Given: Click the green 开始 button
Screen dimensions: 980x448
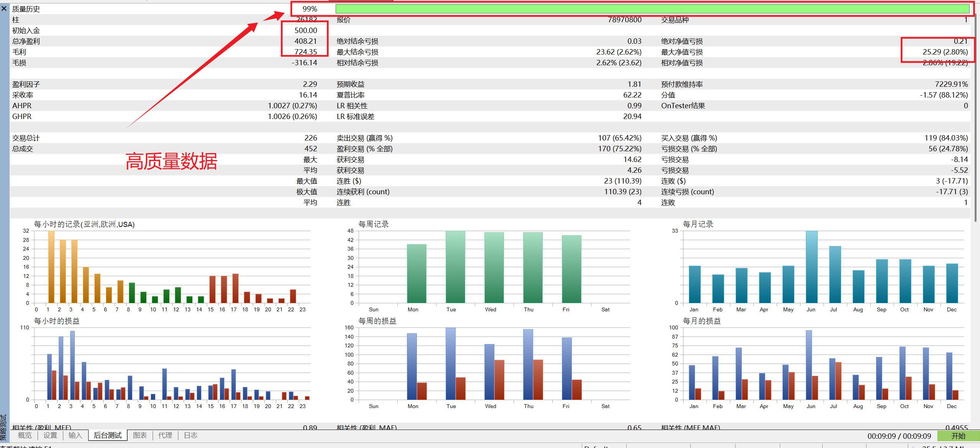Looking at the screenshot, I should (x=958, y=436).
